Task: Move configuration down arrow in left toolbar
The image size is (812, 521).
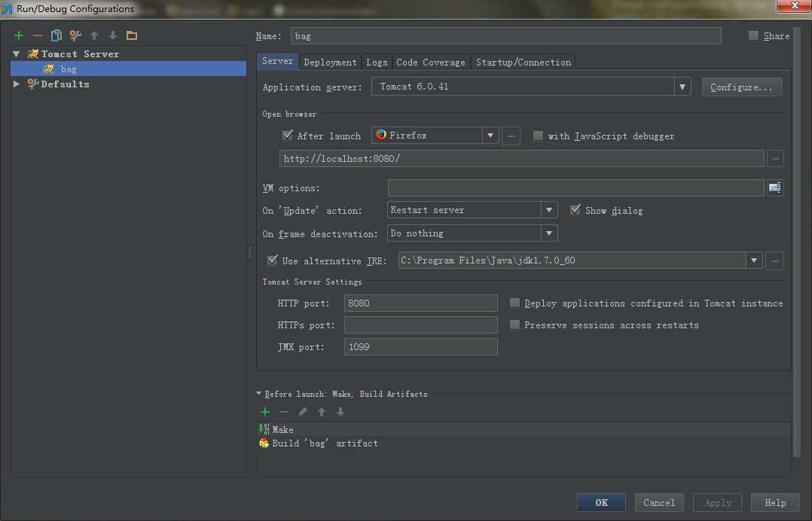Action: pos(113,35)
